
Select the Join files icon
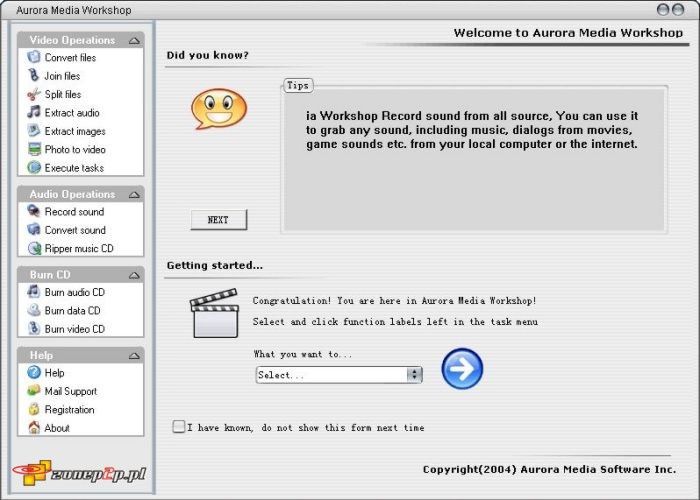34,76
